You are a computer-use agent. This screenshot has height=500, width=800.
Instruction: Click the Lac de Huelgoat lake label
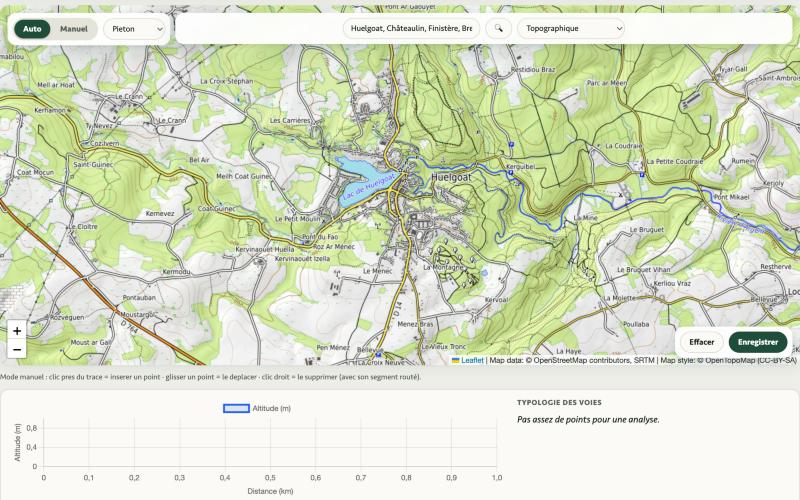tap(369, 186)
